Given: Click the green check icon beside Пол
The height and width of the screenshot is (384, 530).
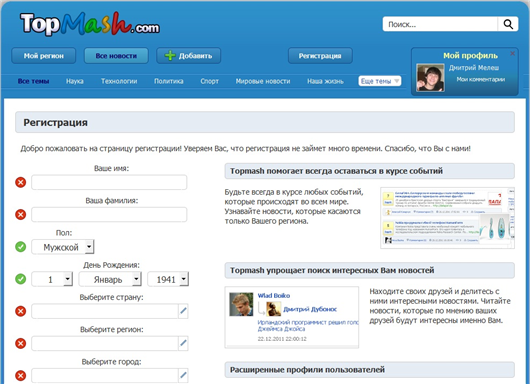Looking at the screenshot, I should (21, 247).
